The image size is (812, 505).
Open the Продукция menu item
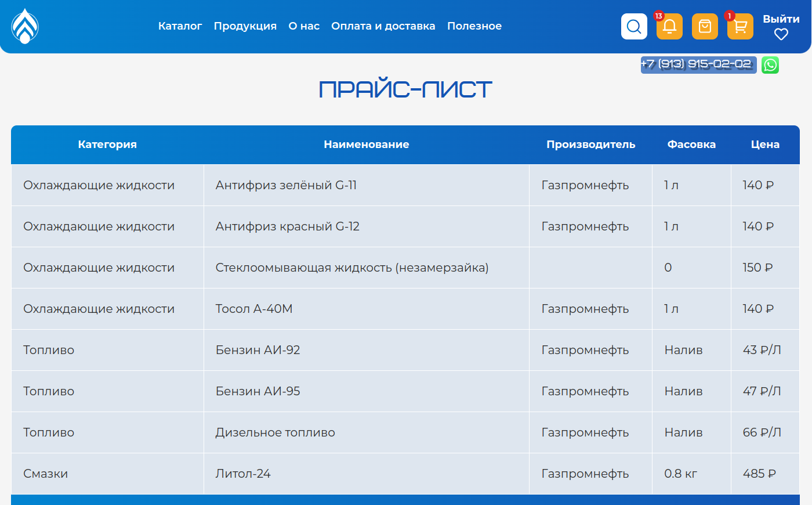point(245,26)
